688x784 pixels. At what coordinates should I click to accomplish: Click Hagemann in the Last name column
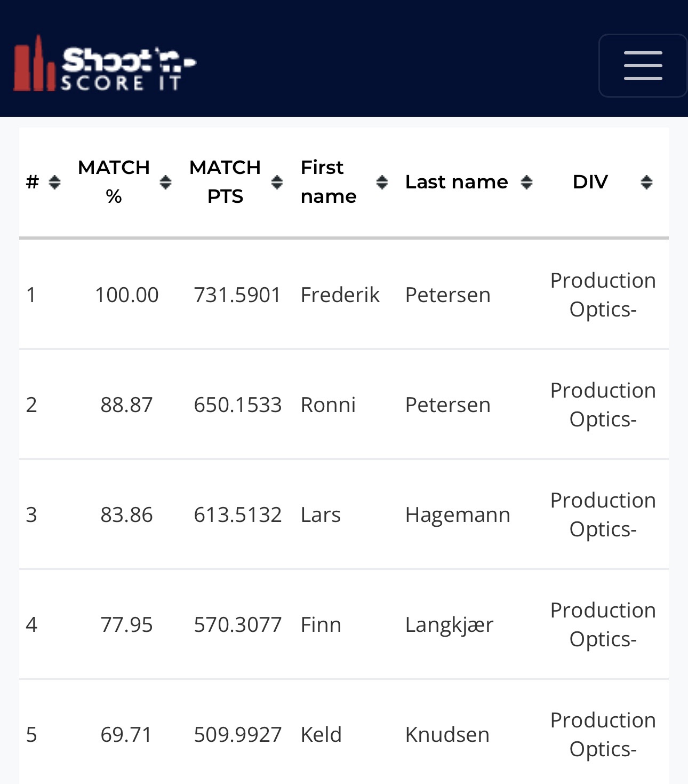(x=458, y=514)
